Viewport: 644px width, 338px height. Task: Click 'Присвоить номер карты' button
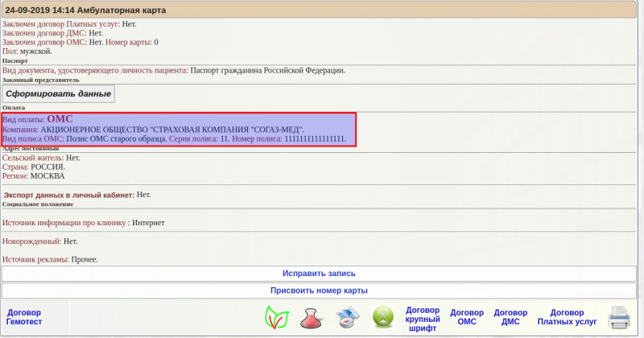click(319, 290)
